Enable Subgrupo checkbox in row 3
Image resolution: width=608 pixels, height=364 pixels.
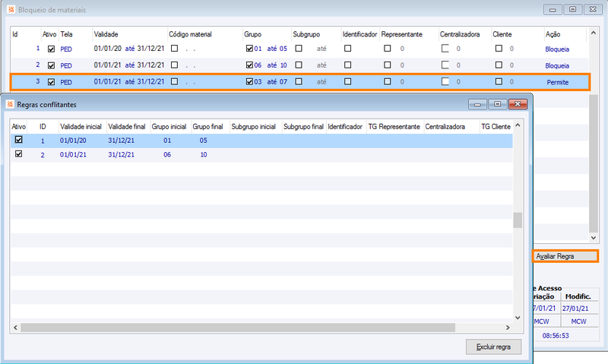299,81
